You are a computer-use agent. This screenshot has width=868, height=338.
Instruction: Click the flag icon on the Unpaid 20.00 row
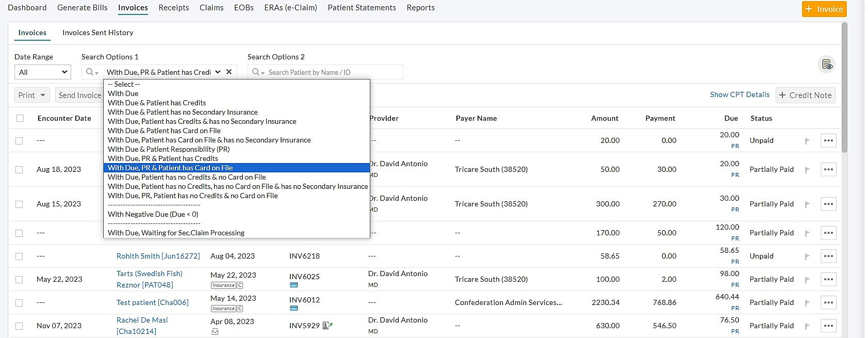tap(807, 141)
